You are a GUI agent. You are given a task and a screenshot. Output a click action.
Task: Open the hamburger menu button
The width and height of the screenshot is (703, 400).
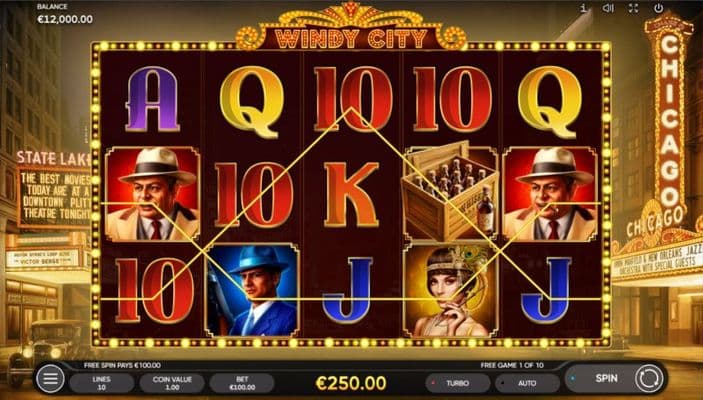(50, 379)
